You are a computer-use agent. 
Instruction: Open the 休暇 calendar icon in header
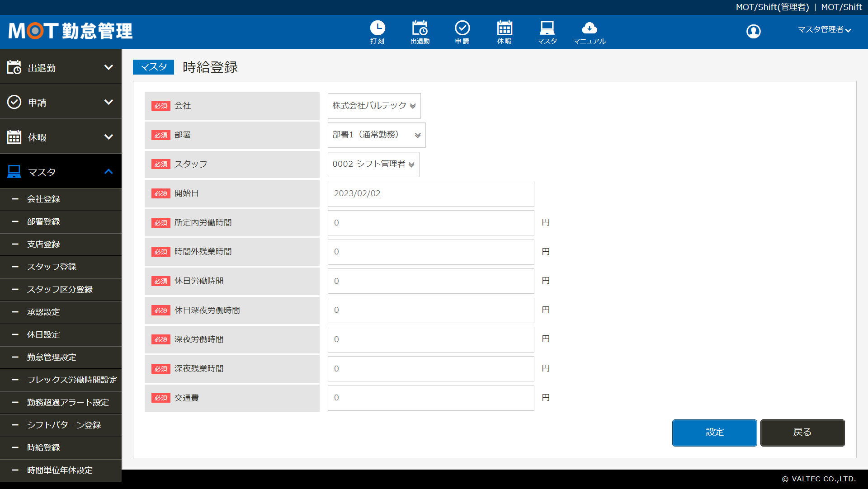[505, 32]
